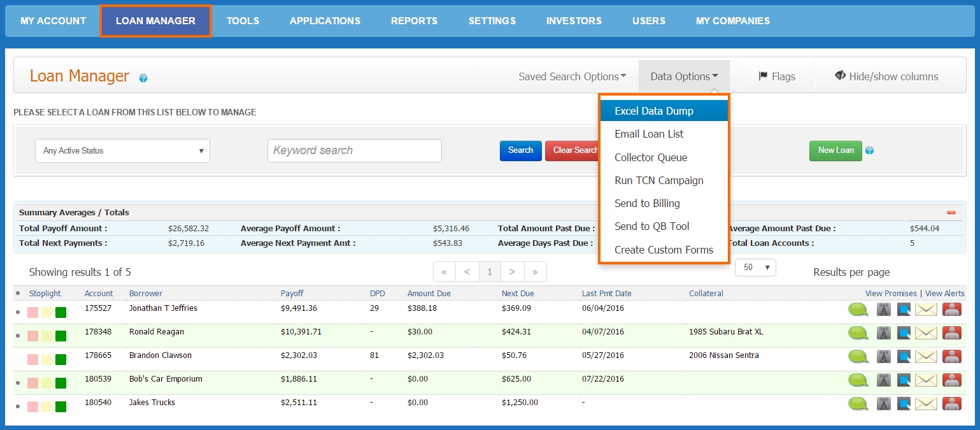The width and height of the screenshot is (980, 430).
Task: Click the red user icon for Jonathan T Jeffries
Action: point(952,310)
